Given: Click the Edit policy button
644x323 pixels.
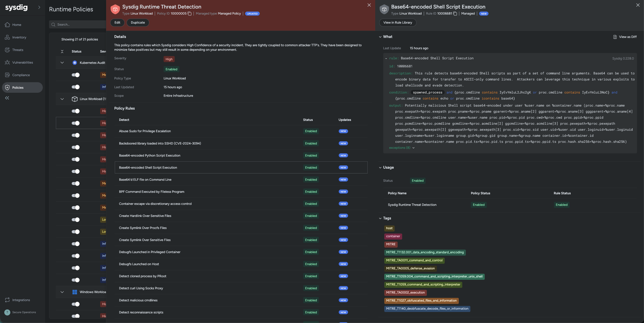Looking at the screenshot, I should click(x=117, y=23).
